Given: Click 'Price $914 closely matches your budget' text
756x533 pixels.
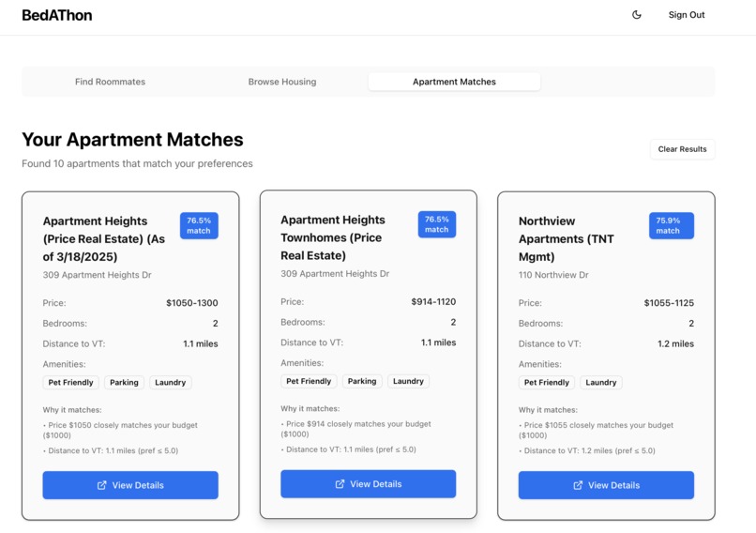Looking at the screenshot, I should click(356, 429).
